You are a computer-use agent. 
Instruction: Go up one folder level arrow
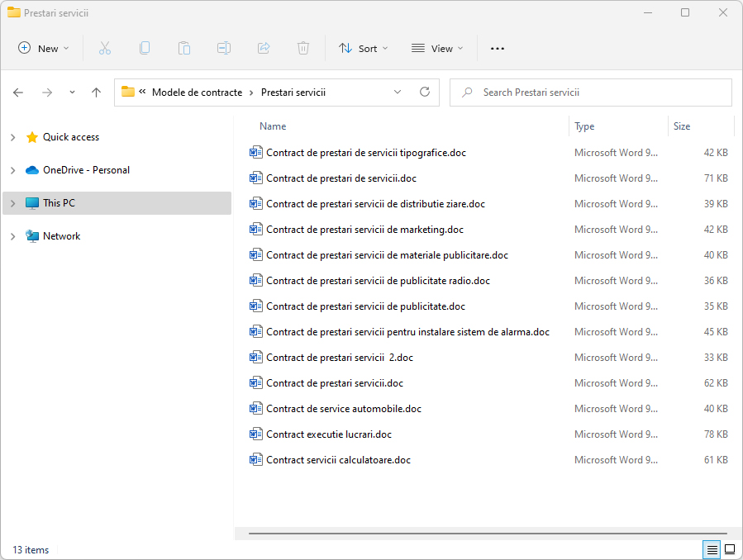96,93
